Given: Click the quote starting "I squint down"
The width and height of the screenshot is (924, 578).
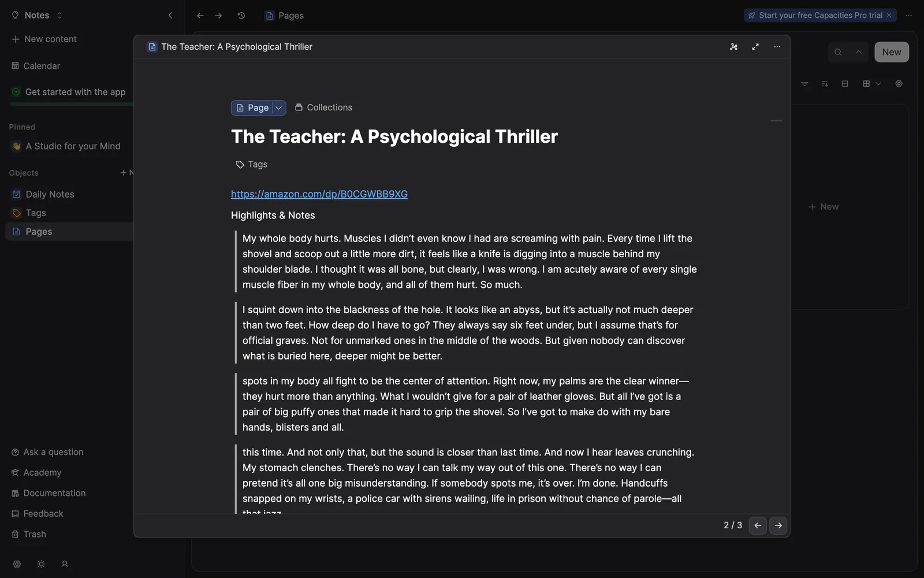Looking at the screenshot, I should coord(468,333).
